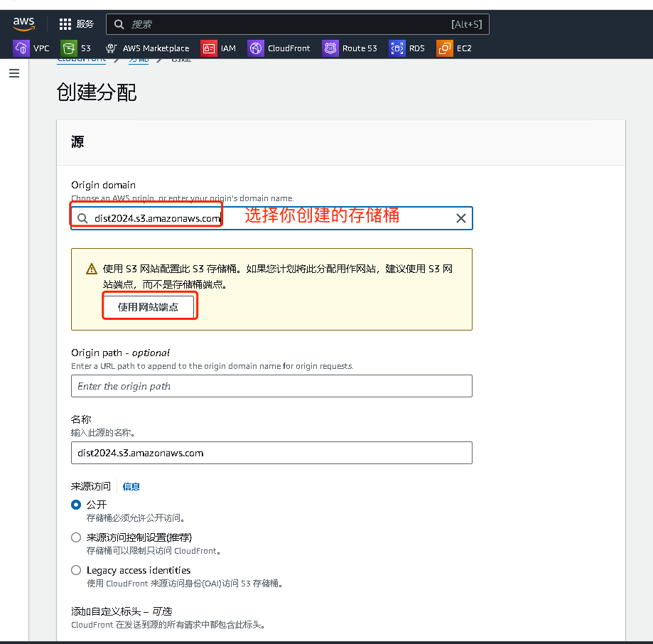Viewport: 653px width, 644px height.
Task: Open the 服务 services menu label
Action: tap(85, 24)
